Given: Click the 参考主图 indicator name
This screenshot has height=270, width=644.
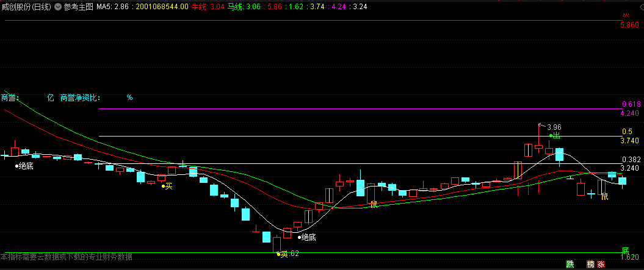Looking at the screenshot, I should pyautogui.click(x=79, y=7).
